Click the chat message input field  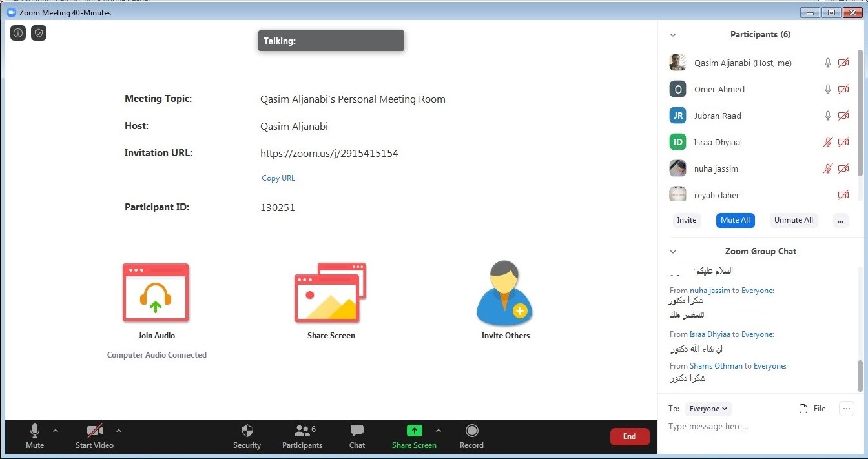click(762, 427)
